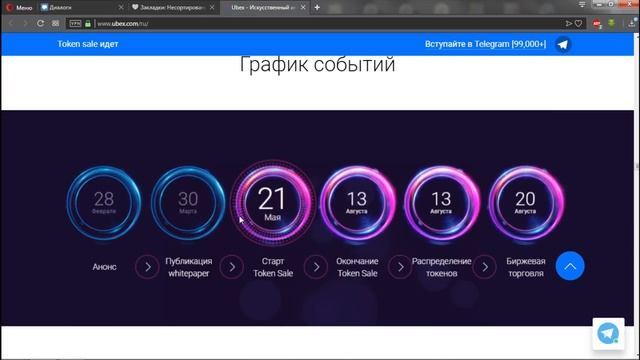Select the 13 Августа circle above Окончание Token Sale
640x360 pixels.
click(x=357, y=203)
